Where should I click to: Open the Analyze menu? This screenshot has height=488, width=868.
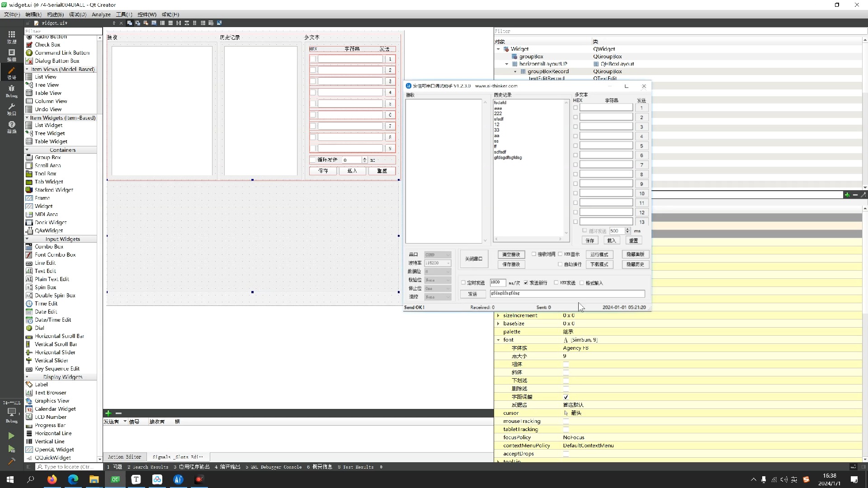pos(101,14)
